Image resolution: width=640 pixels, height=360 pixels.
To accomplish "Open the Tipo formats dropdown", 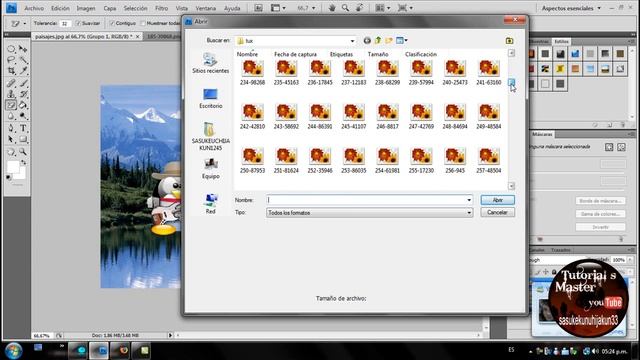I will (x=469, y=213).
